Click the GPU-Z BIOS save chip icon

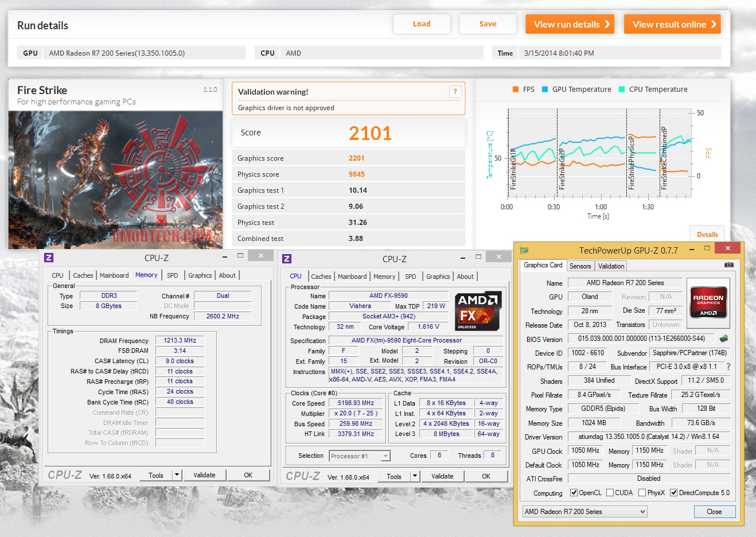point(724,338)
